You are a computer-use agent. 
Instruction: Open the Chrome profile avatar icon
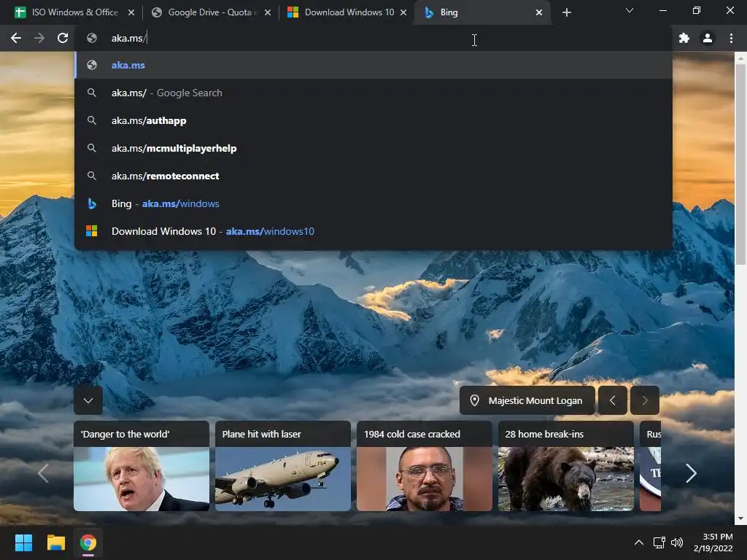click(708, 38)
